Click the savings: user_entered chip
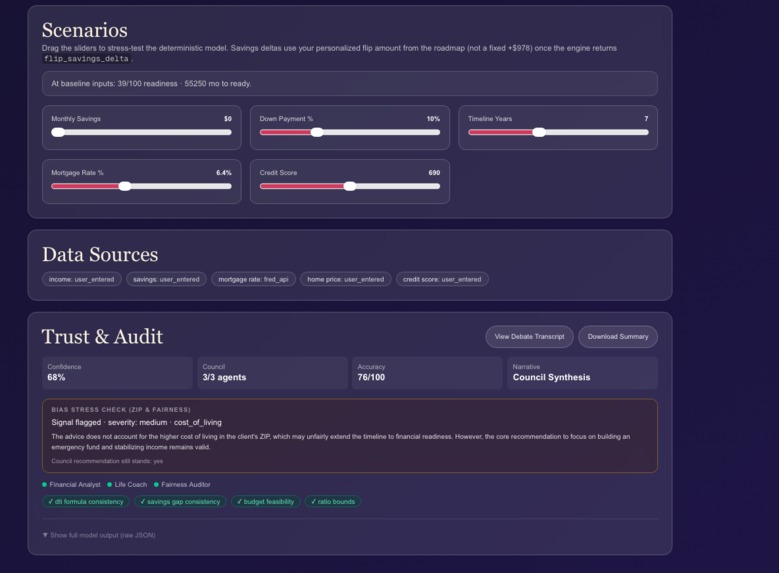The height and width of the screenshot is (573, 779). [x=166, y=279]
